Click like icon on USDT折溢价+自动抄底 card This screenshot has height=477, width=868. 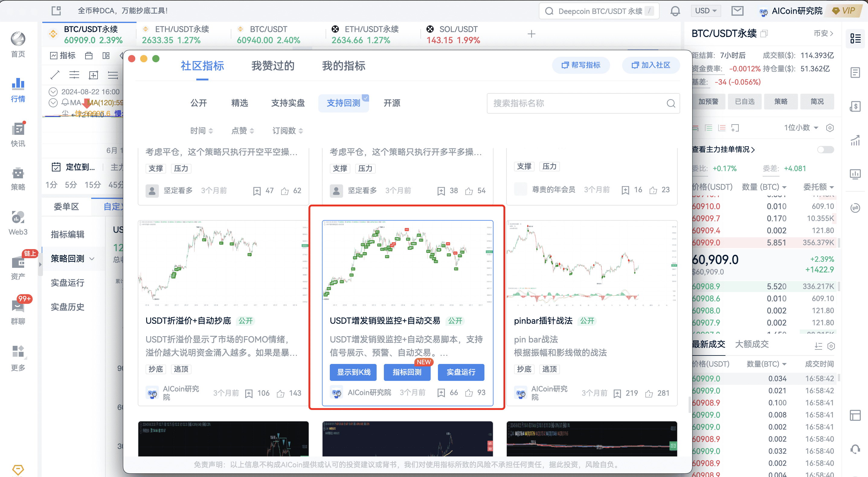(x=280, y=393)
